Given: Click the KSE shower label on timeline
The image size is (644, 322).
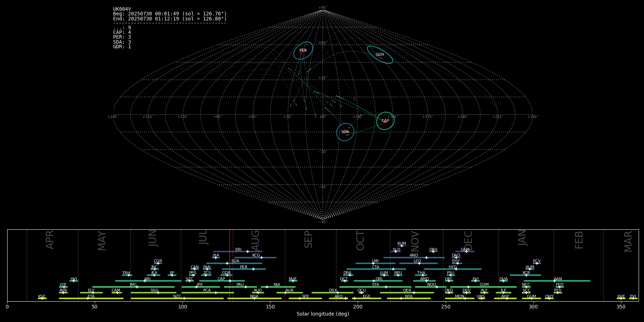Looking at the screenshot, I should pos(42,297).
